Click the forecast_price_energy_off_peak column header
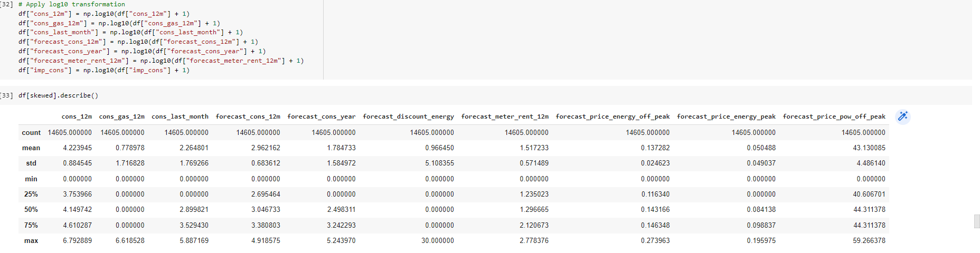 click(x=612, y=116)
